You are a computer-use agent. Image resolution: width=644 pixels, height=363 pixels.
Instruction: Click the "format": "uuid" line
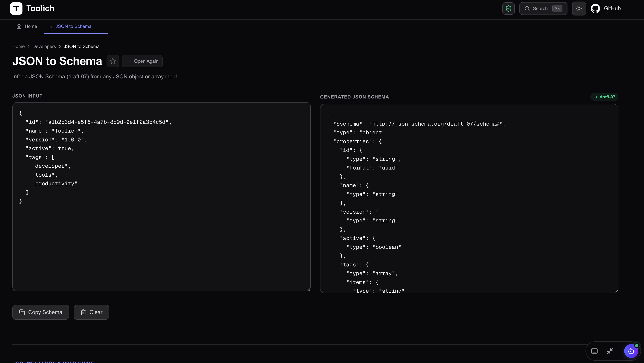(372, 168)
